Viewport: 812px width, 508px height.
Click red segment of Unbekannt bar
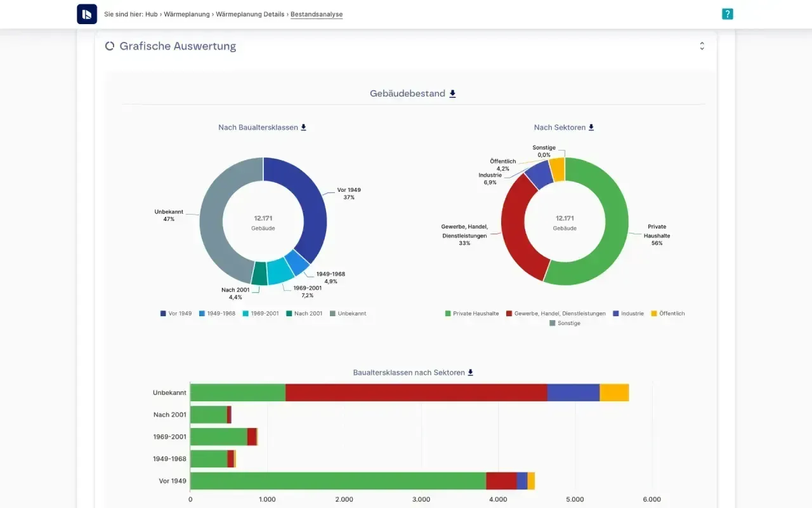tap(416, 392)
